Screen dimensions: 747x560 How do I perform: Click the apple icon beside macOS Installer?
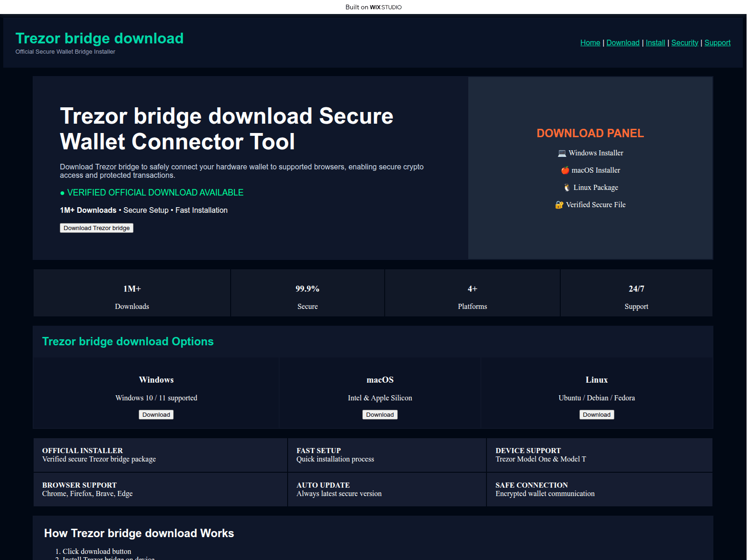(x=565, y=170)
